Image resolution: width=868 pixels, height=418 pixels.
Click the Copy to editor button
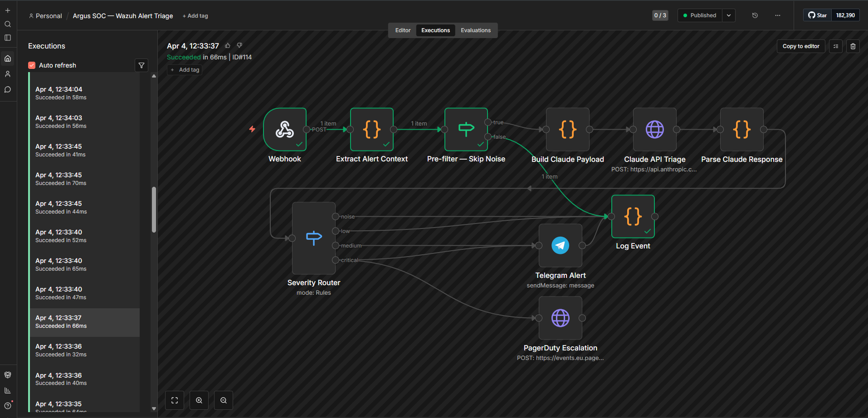click(x=801, y=46)
